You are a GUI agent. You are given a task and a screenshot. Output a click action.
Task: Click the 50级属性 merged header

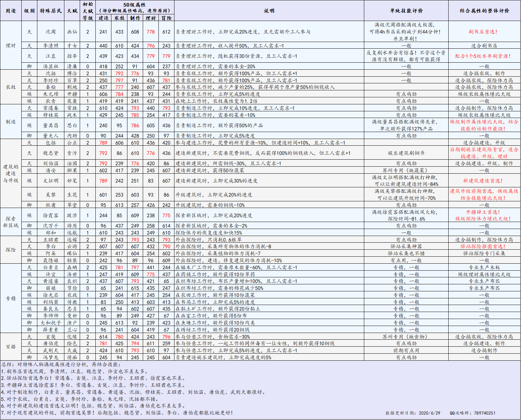click(x=135, y=7)
